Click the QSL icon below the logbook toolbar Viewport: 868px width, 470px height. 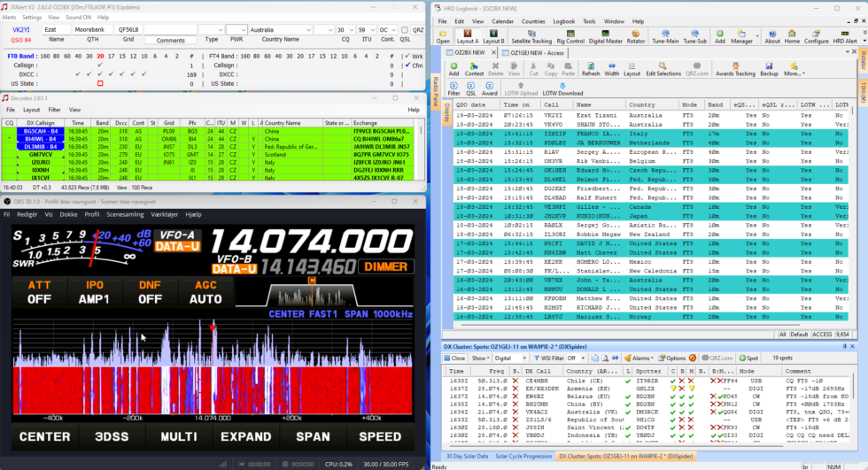[470, 89]
